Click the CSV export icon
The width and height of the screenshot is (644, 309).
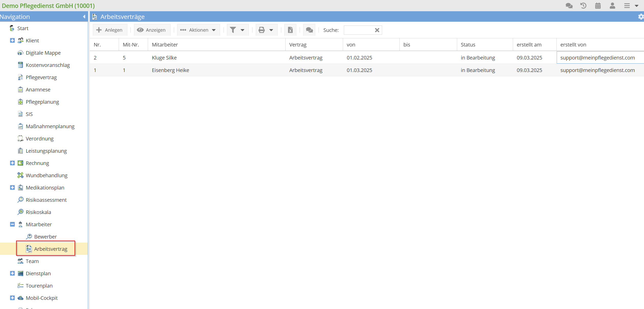(x=290, y=30)
